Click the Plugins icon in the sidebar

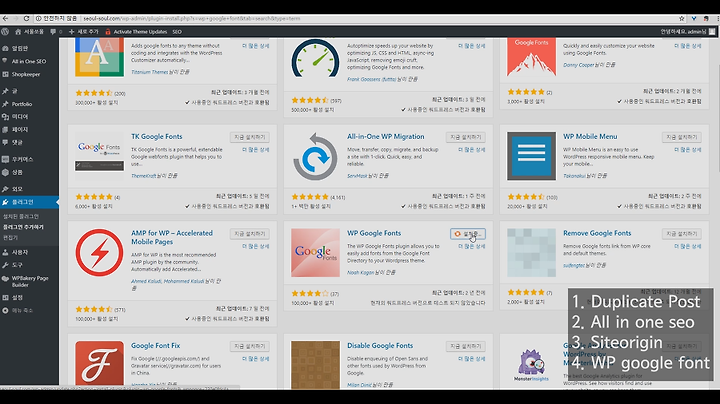tap(6, 202)
